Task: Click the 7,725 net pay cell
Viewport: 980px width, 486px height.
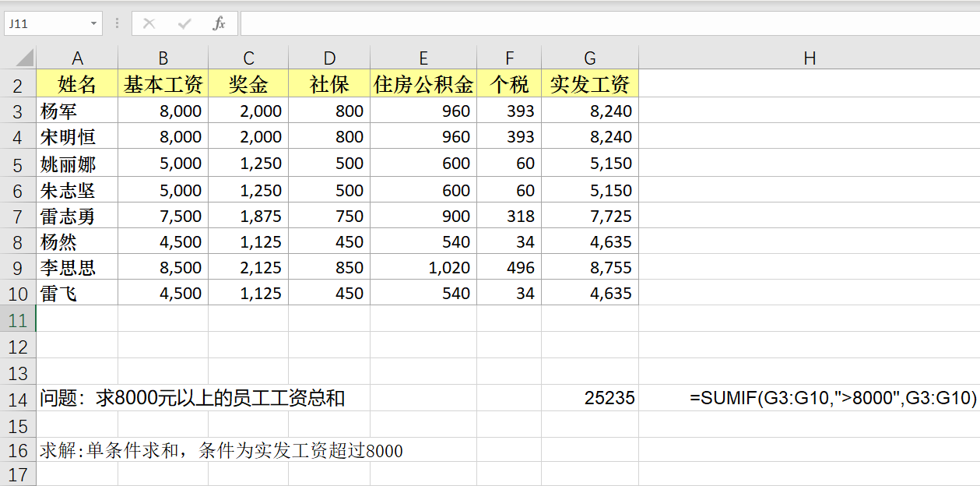Action: click(590, 216)
